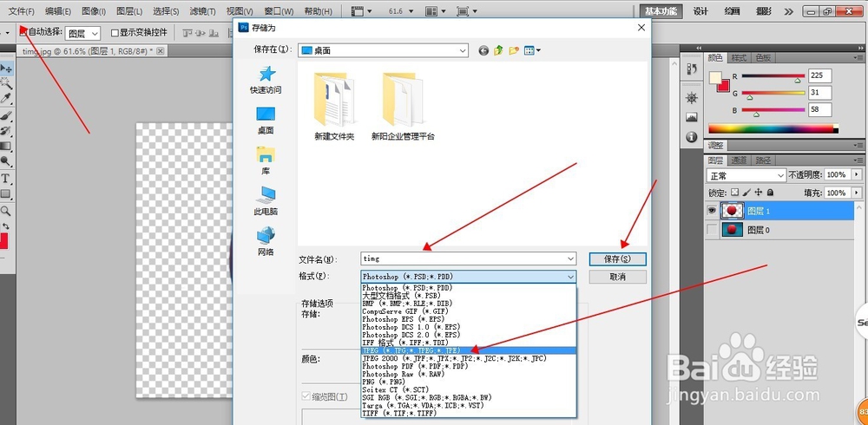Select the Magic Wand tool

(6, 83)
